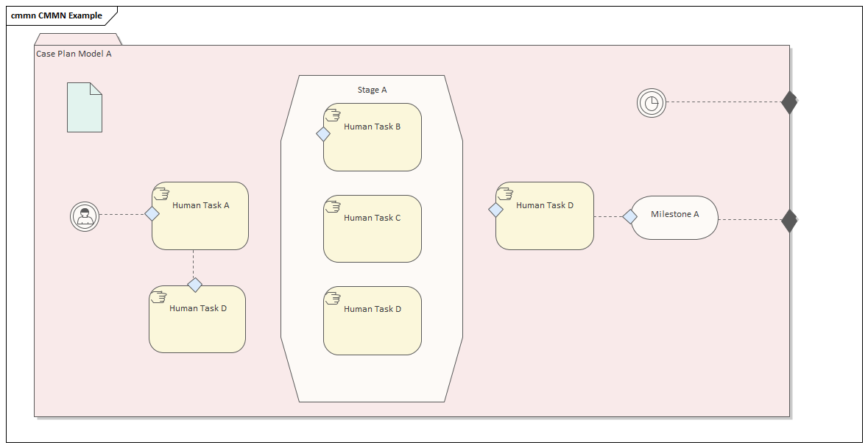Select the Milestone A element
Image resolution: width=868 pixels, height=448 pixels.
[674, 217]
